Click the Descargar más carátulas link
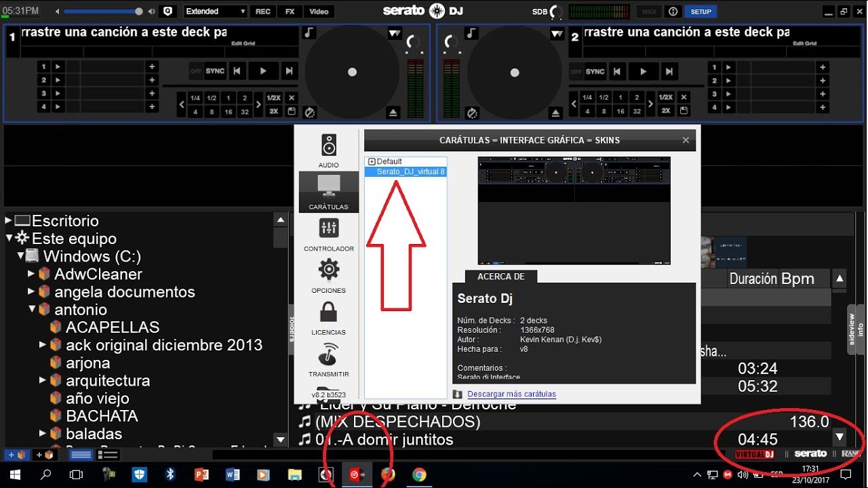868x488 pixels. 511,394
